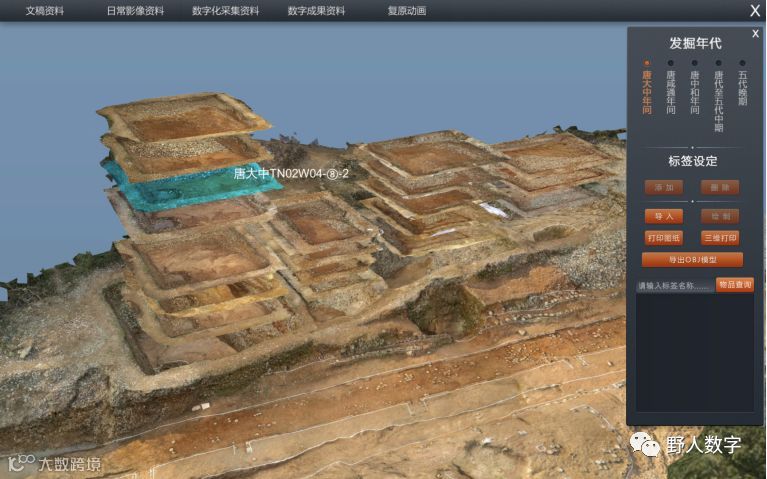Image resolution: width=767 pixels, height=479 pixels.
Task: Click the 唐大中TN02W04-⑧-2 layer label
Action: [x=291, y=174]
